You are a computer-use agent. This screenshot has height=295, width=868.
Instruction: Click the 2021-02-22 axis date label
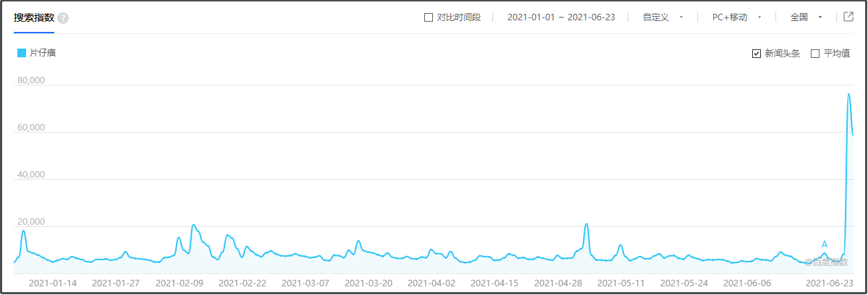(x=243, y=283)
